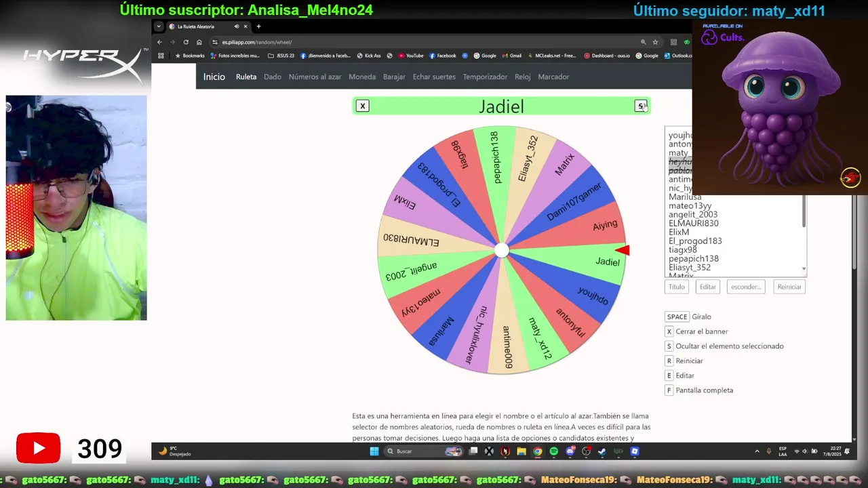Click the taskbar Buscar search box
868x488 pixels.
pos(424,451)
